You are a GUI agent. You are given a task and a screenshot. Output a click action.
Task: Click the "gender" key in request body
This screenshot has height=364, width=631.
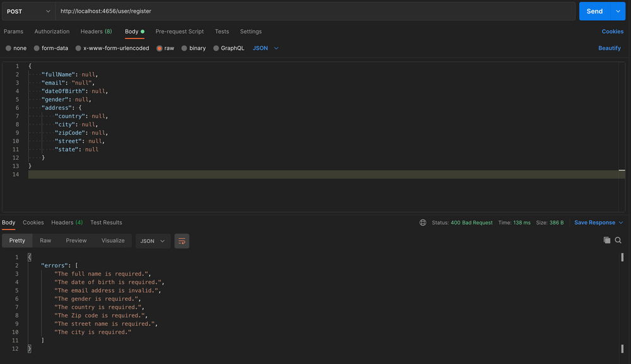pyautogui.click(x=55, y=99)
